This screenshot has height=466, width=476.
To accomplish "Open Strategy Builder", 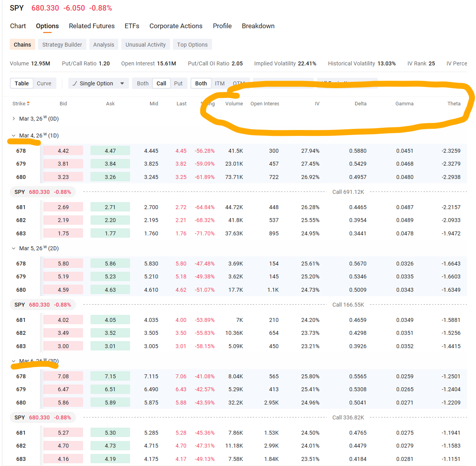I will tap(62, 45).
